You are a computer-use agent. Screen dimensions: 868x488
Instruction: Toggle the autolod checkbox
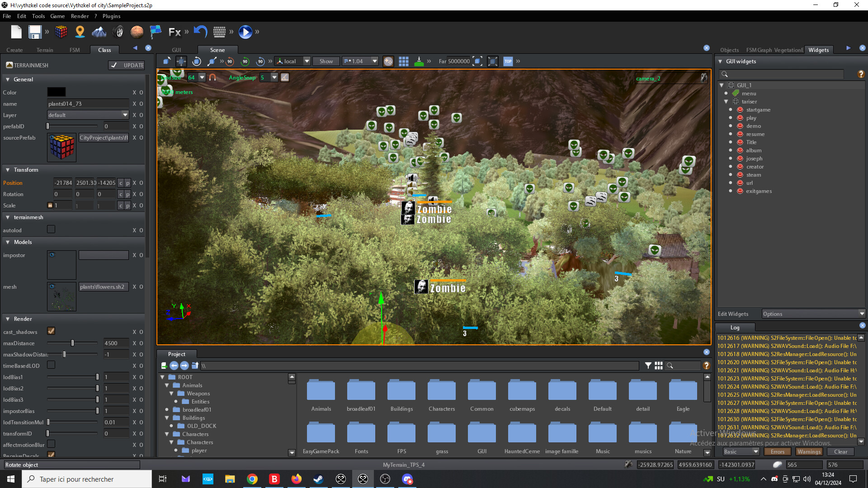click(x=51, y=229)
